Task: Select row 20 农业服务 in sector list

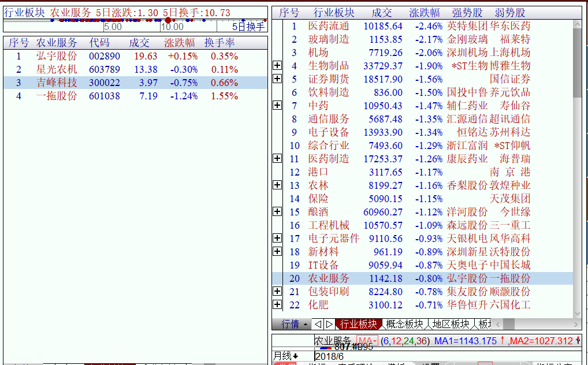Action: pyautogui.click(x=423, y=278)
